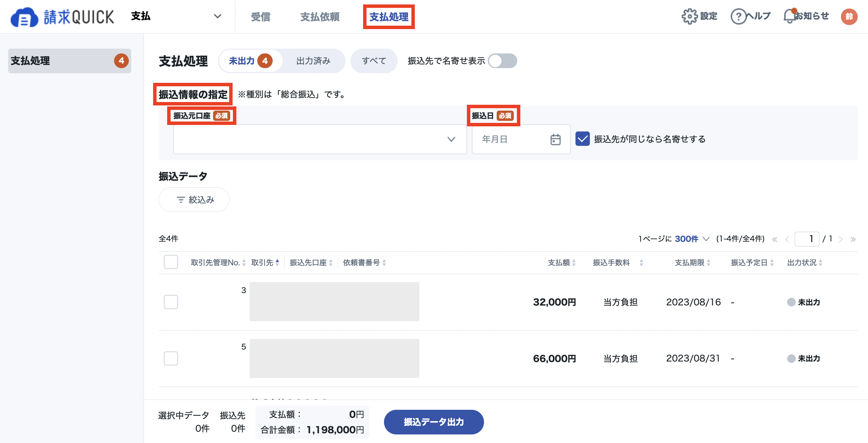Open the 300件 per-page dropdown
Viewport: 868px width, 443px height.
(692, 239)
